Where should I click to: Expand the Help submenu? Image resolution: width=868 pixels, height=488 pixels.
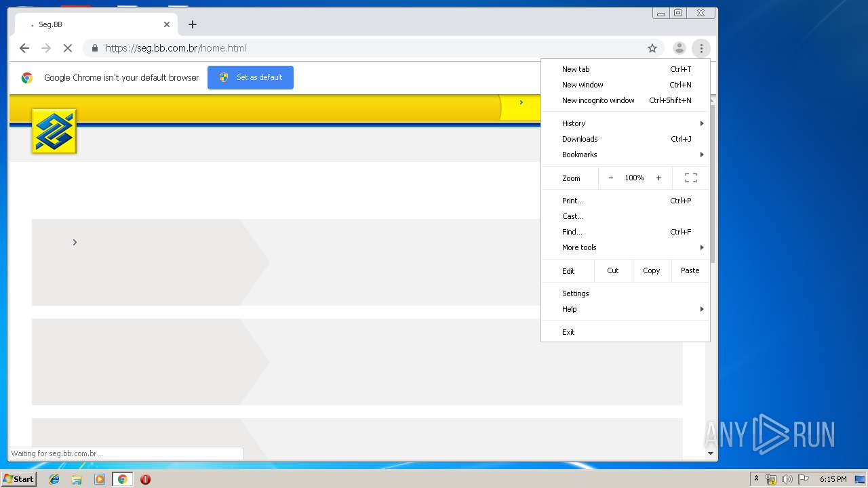[x=625, y=309]
